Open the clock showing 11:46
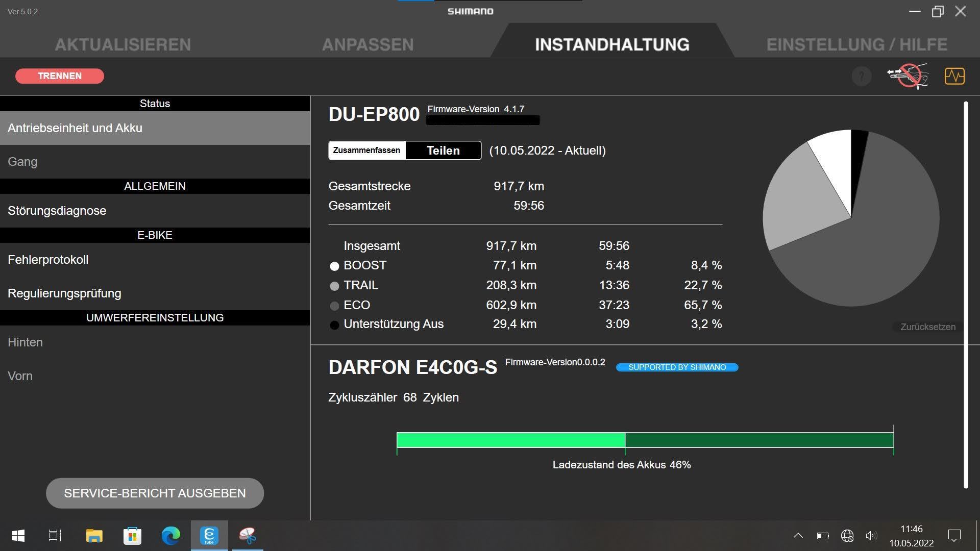The height and width of the screenshot is (551, 980). click(x=912, y=529)
